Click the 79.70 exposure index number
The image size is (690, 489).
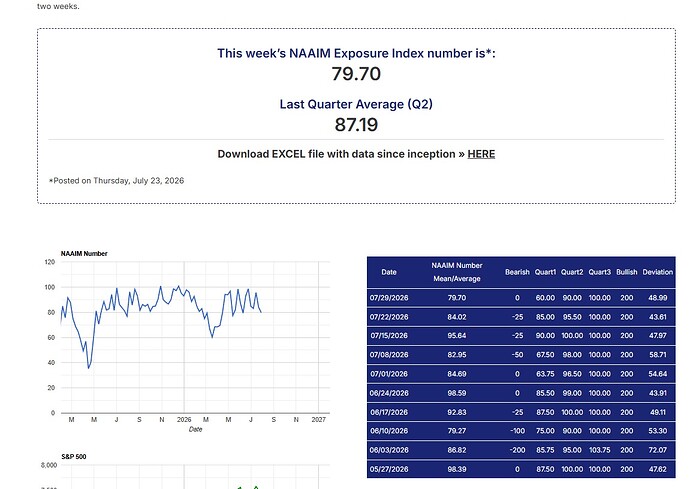tap(356, 74)
